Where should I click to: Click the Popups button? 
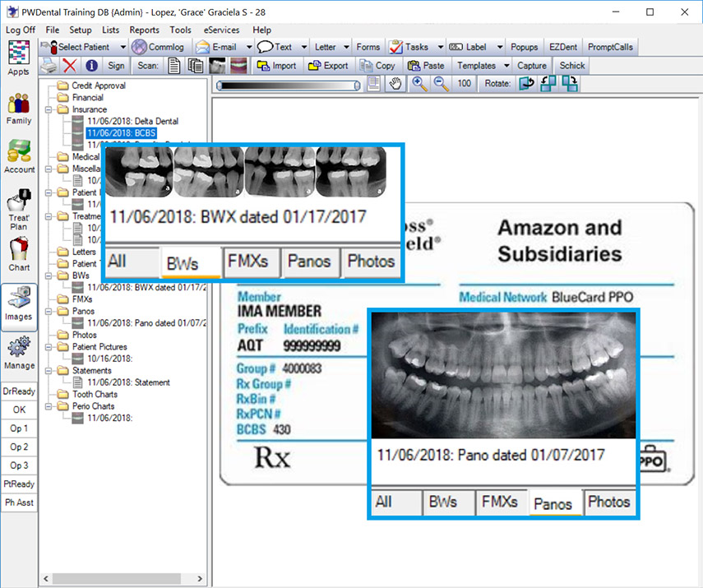tap(524, 47)
